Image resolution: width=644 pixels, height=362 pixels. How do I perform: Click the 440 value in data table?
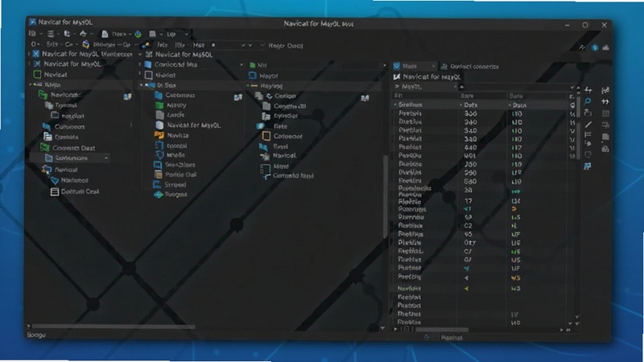471,147
